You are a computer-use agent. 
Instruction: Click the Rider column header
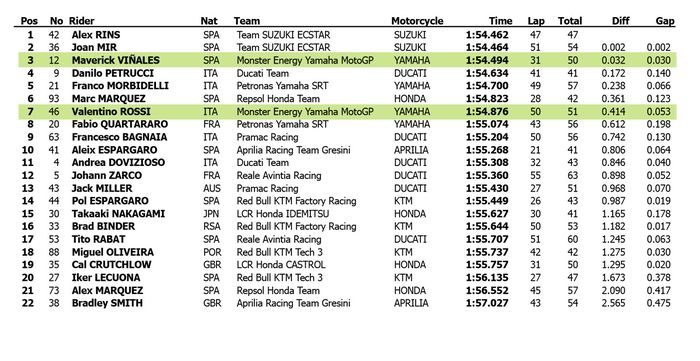click(x=82, y=21)
